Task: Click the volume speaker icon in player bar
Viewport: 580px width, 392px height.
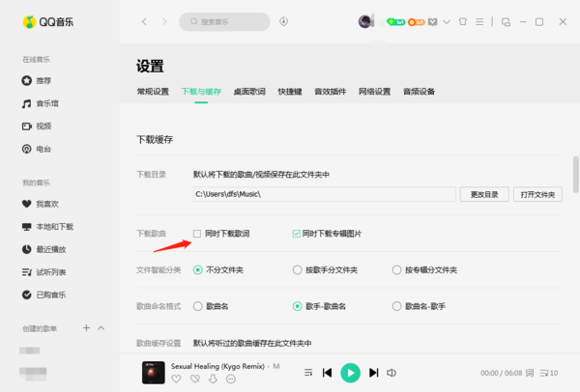Action: point(391,373)
